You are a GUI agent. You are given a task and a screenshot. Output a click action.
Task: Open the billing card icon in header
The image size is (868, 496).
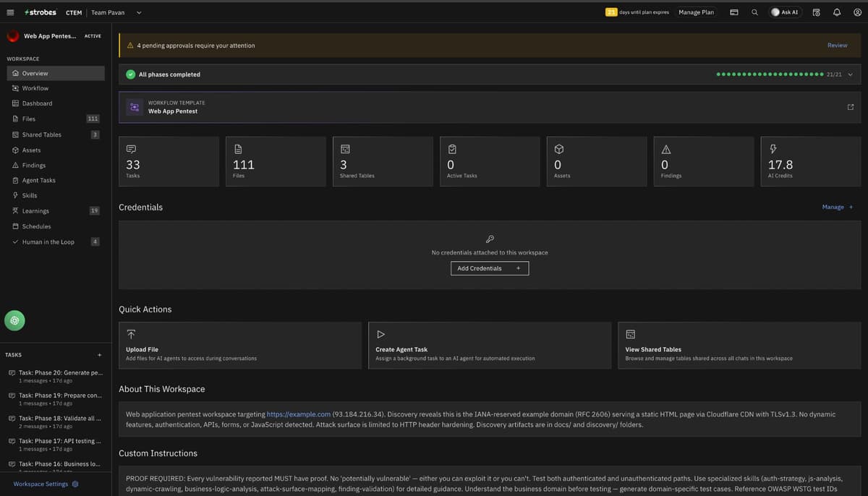(x=733, y=12)
